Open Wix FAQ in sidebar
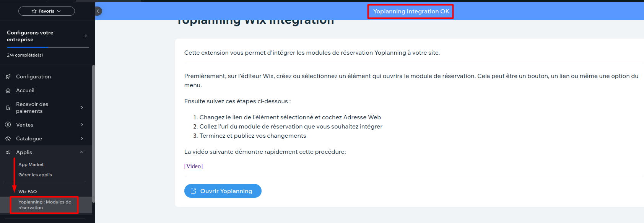Screen dimensions: 644x223 28,192
